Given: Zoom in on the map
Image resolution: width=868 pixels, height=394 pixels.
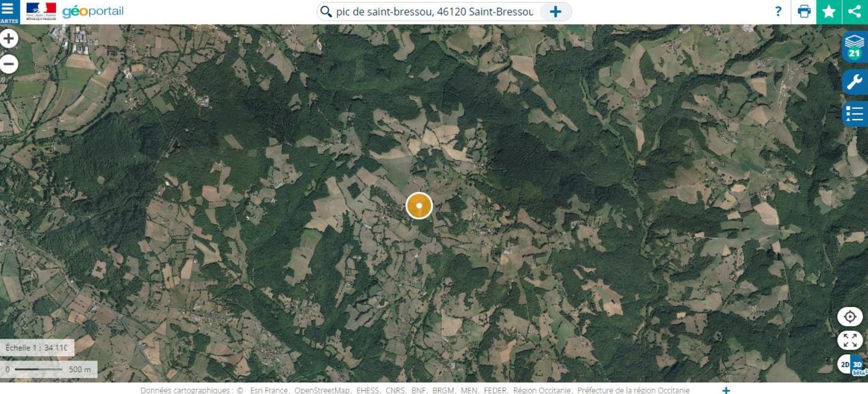Looking at the screenshot, I should [9, 39].
